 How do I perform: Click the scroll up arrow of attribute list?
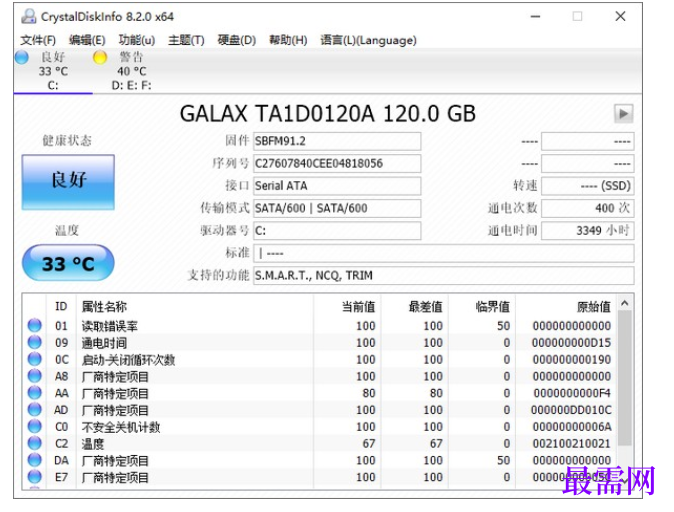625,303
